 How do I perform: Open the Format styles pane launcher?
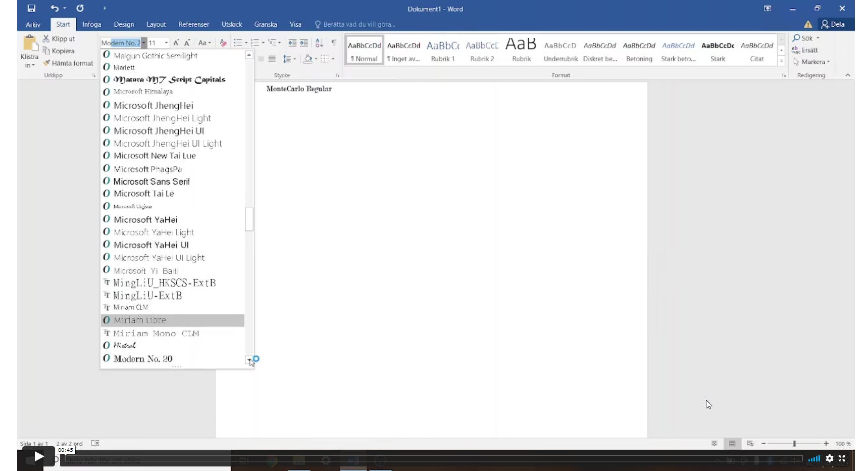tap(784, 75)
